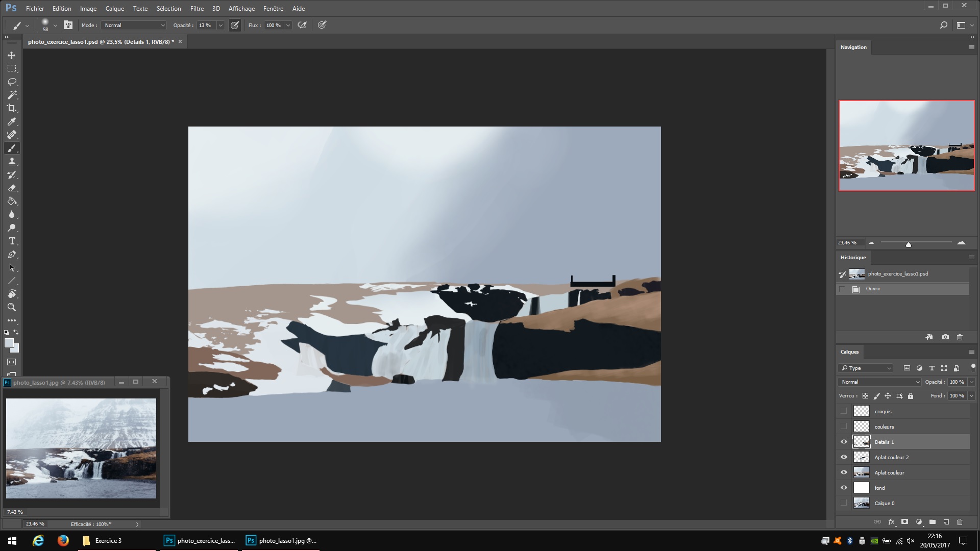Select the Zoom tool in toolbar
The height and width of the screenshot is (551, 980).
[12, 307]
